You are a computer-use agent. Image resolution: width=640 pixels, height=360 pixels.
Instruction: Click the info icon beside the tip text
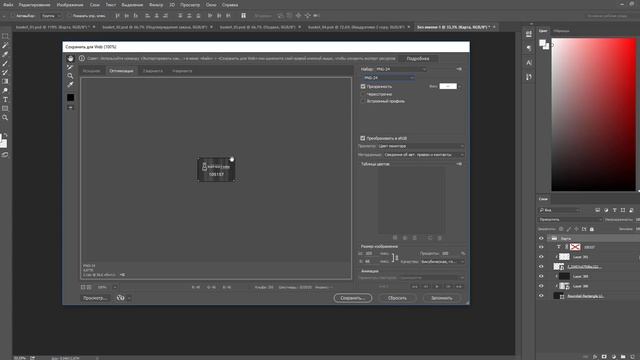click(82, 58)
